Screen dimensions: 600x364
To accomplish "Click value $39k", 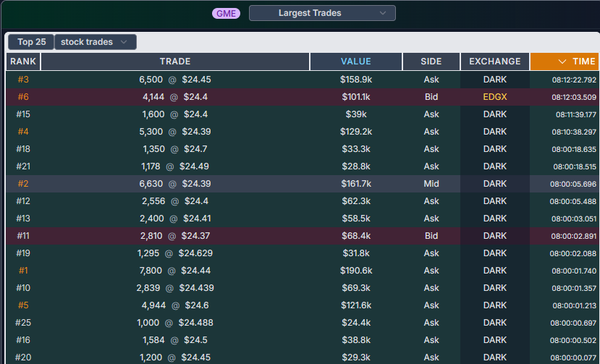I will coord(356,114).
